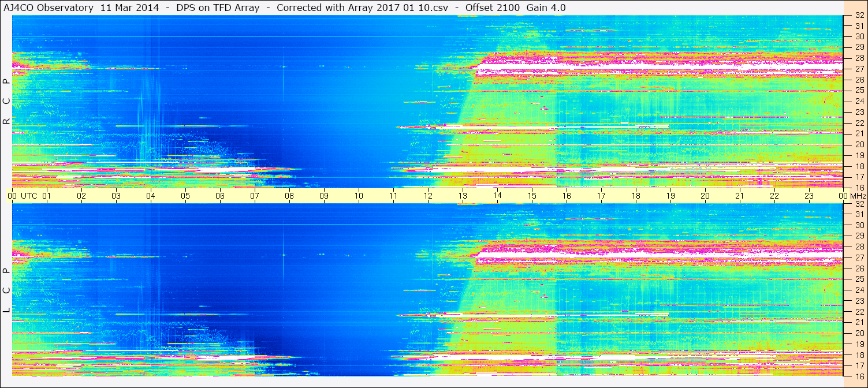Select the 17 hour tick on time axis
The image size is (868, 388).
[601, 196]
